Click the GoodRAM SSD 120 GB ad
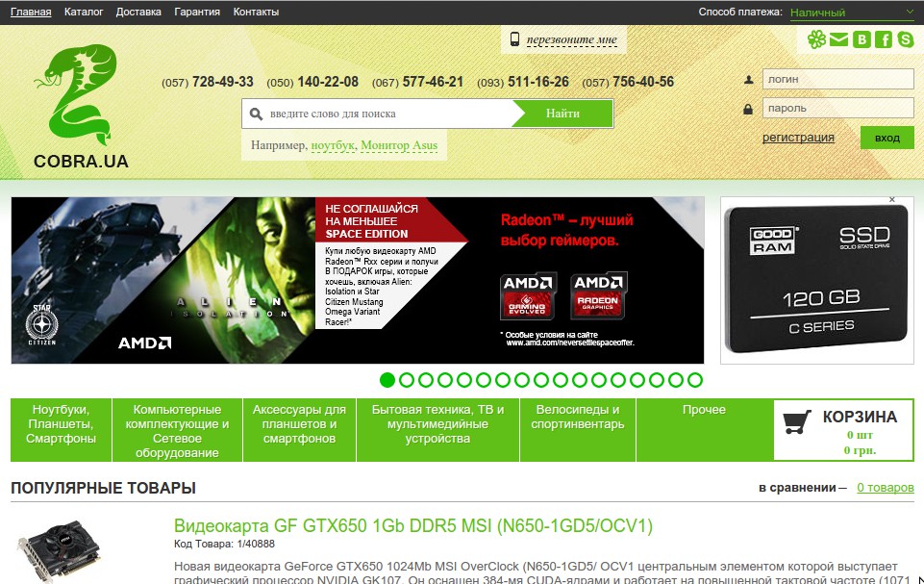 (x=816, y=280)
